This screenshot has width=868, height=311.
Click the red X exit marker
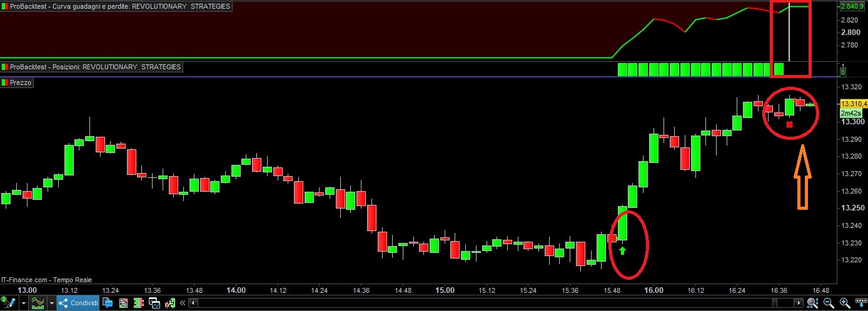coord(789,125)
